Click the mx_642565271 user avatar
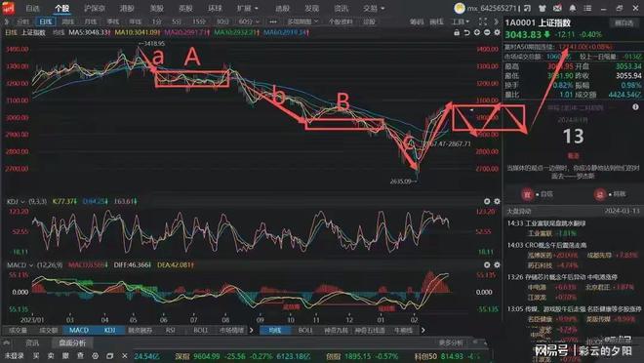Screen dimensions: 644x363 (460, 8)
